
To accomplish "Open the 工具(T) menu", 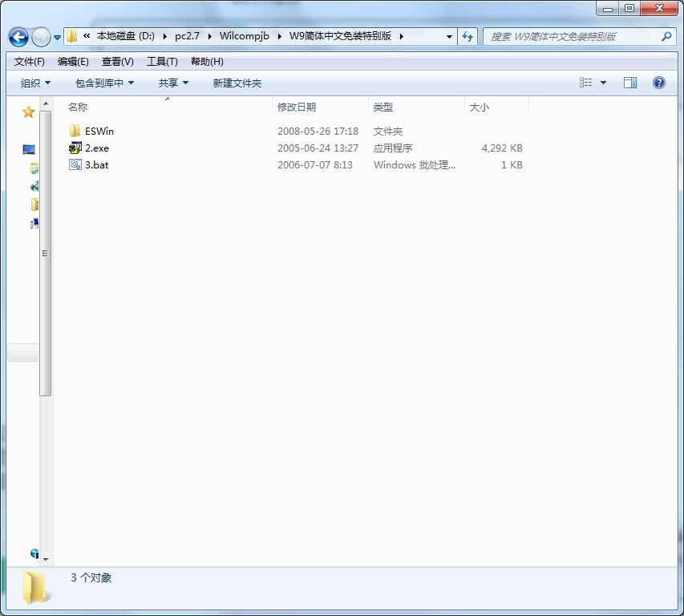I will pyautogui.click(x=161, y=62).
